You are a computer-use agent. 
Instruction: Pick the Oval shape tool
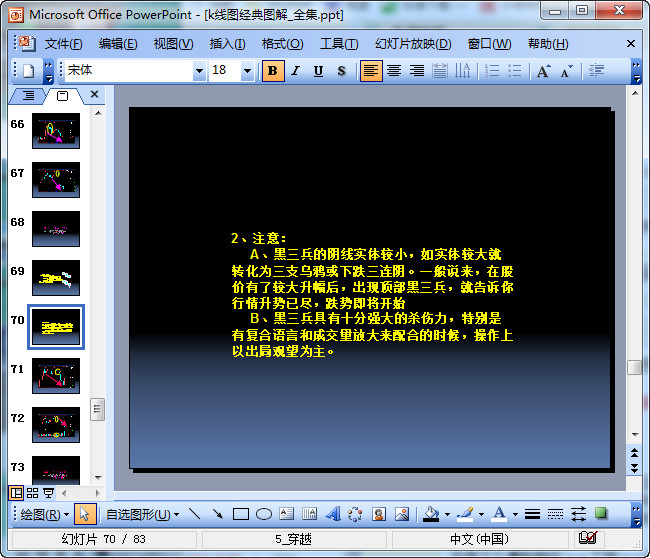tap(264, 514)
